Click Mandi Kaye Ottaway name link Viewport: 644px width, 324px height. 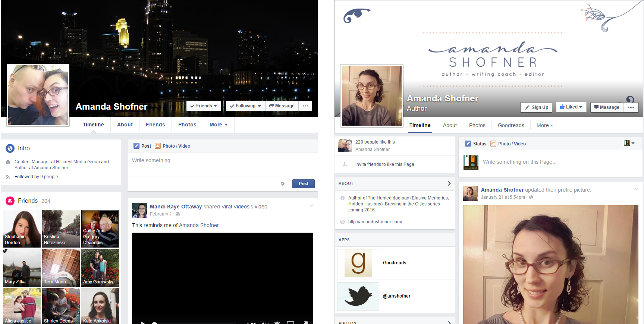176,207
